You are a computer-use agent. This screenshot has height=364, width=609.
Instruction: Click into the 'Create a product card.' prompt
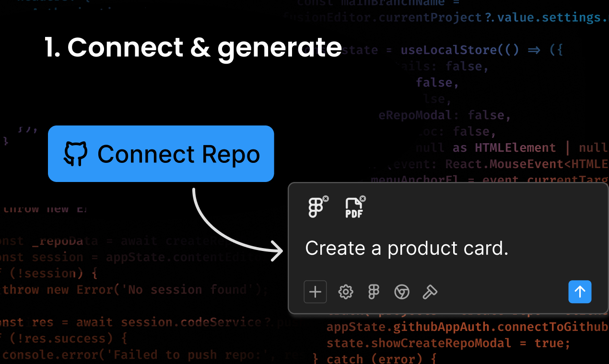[x=407, y=248]
